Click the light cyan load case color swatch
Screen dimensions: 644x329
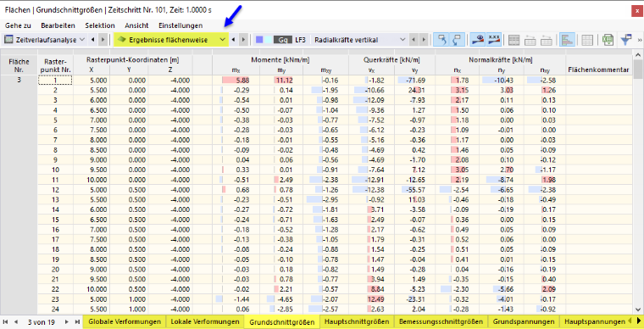click(268, 40)
